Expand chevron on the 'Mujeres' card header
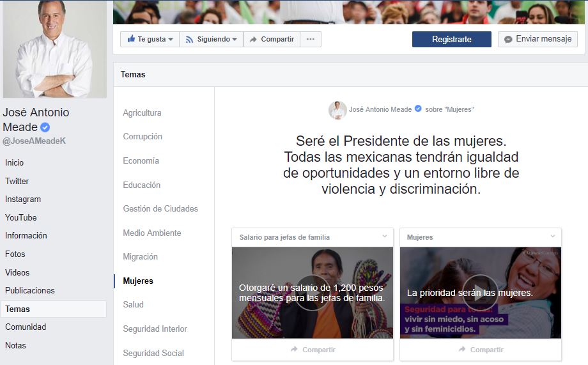The width and height of the screenshot is (588, 365). [553, 237]
